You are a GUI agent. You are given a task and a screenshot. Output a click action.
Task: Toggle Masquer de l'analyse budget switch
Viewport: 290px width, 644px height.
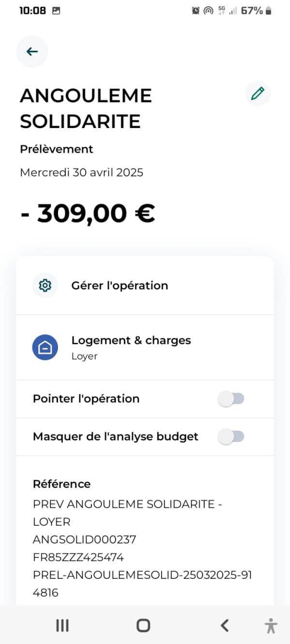point(231,437)
